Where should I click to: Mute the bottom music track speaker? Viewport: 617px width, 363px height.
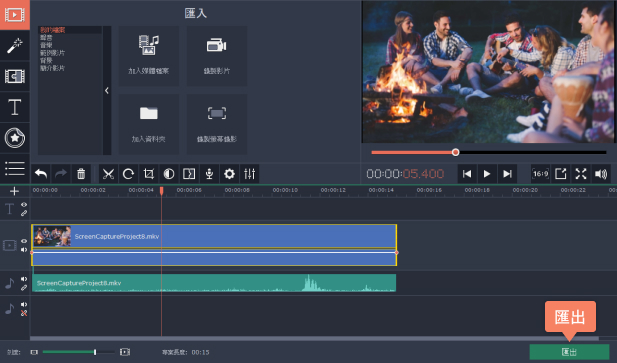pos(24,304)
